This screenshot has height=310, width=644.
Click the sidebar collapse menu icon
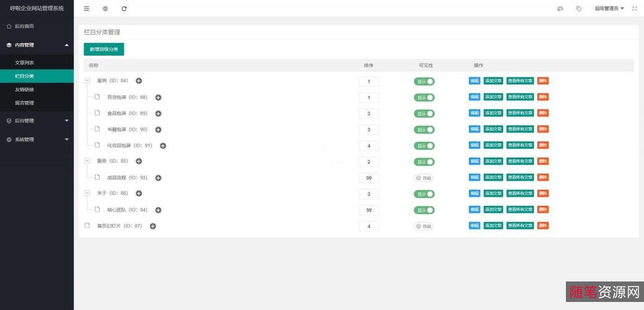tap(86, 9)
